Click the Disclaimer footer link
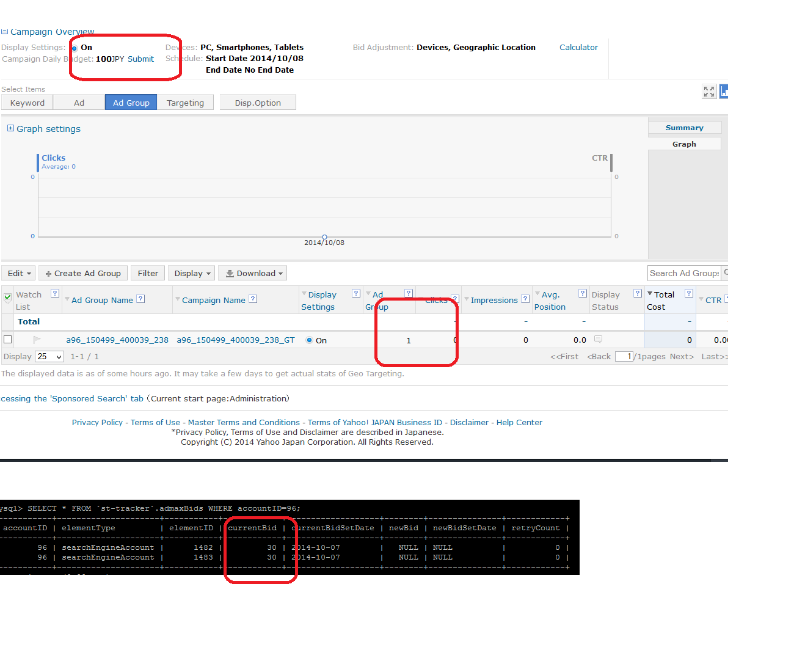This screenshot has height=672, width=794. pos(470,422)
